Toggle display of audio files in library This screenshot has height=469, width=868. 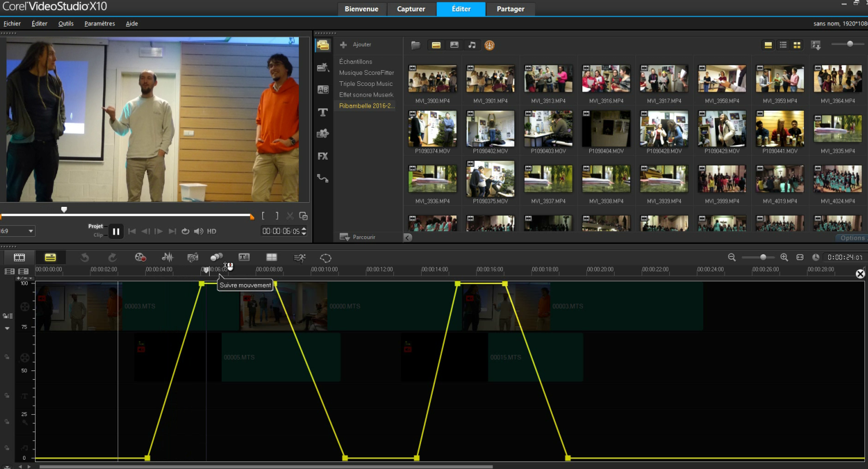472,45
